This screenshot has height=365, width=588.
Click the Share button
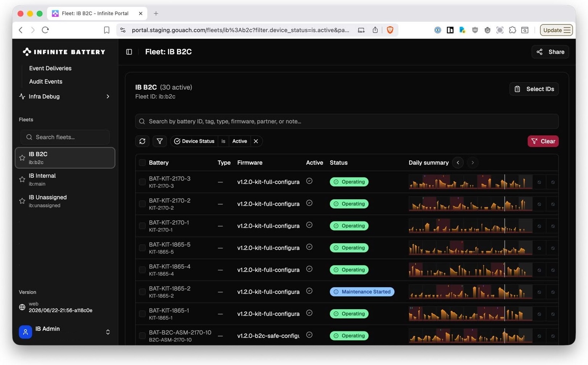coord(550,52)
